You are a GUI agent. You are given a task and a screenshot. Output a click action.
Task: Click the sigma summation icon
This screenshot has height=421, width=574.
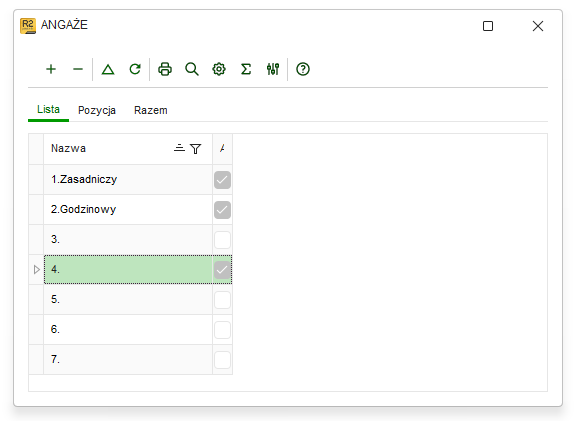[x=246, y=69]
